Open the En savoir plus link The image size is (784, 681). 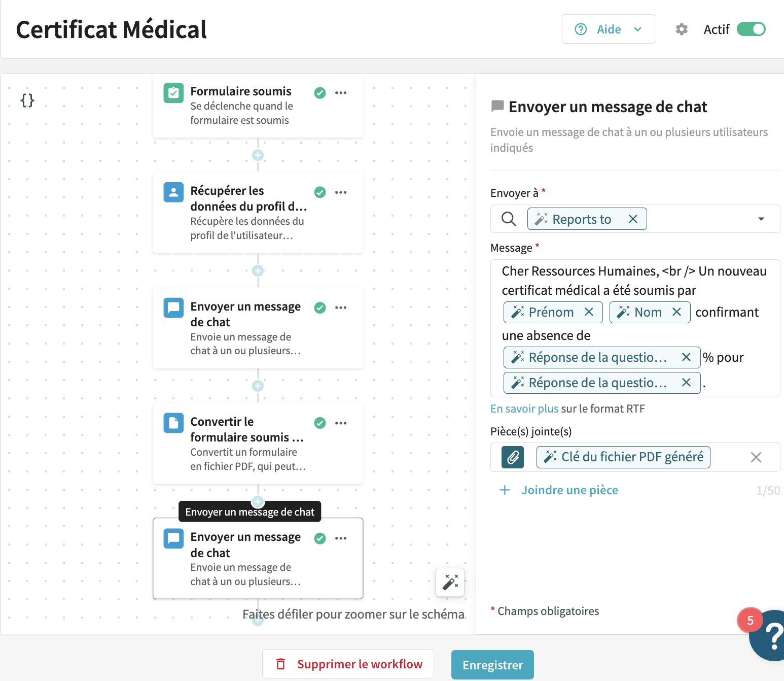pos(524,409)
